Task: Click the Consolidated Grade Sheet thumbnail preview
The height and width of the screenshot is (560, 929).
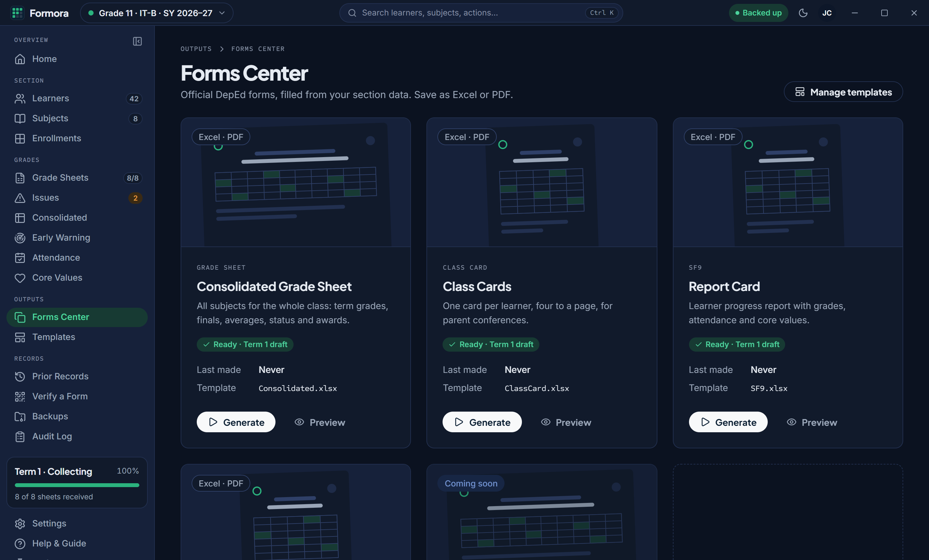Action: pos(295,183)
